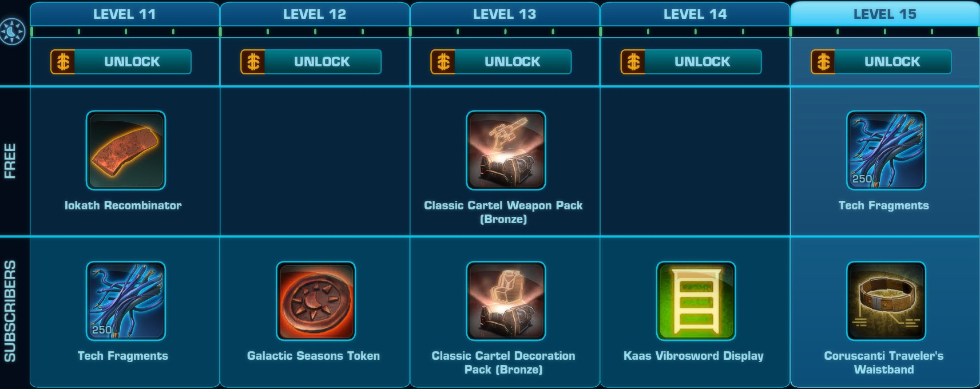Viewport: 980px width, 389px height.
Task: Select the Level 15 header tab
Action: [884, 14]
